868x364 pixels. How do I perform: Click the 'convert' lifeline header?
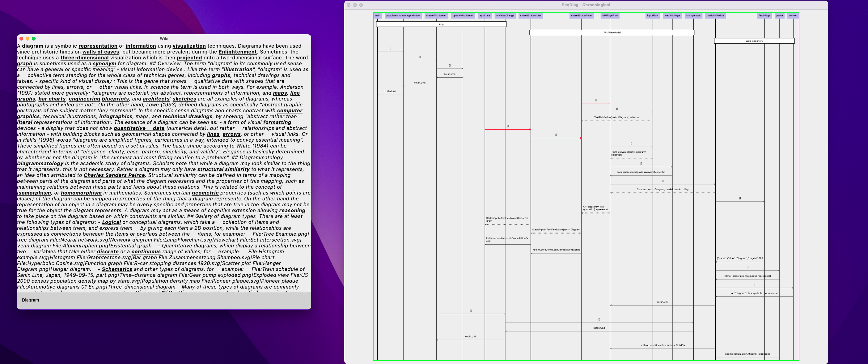point(793,15)
